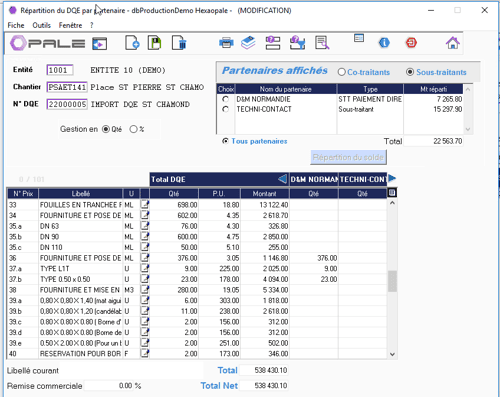
Task: Click the Répartition du solde button
Action: (x=348, y=157)
